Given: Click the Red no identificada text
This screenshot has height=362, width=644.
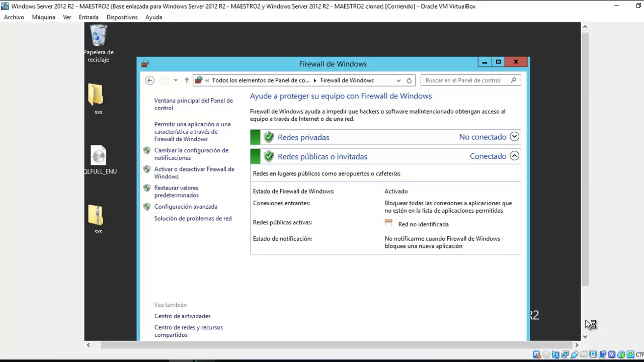Looking at the screenshot, I should click(x=423, y=224).
